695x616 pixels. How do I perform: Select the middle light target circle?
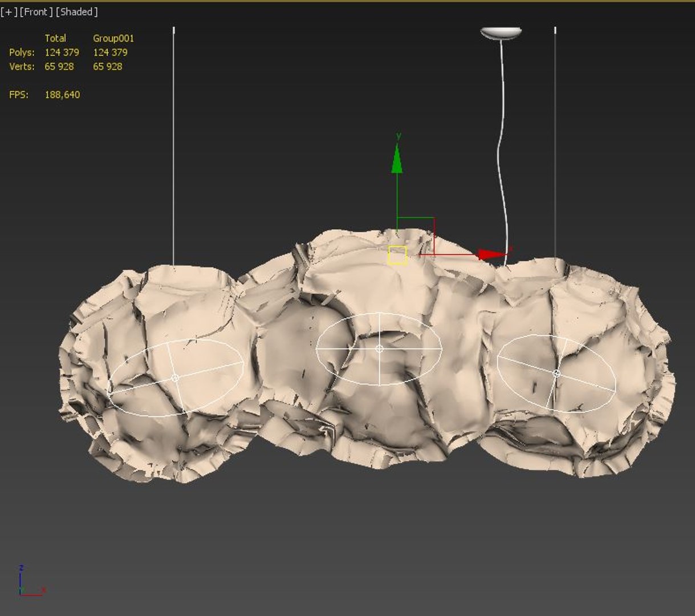click(x=379, y=348)
